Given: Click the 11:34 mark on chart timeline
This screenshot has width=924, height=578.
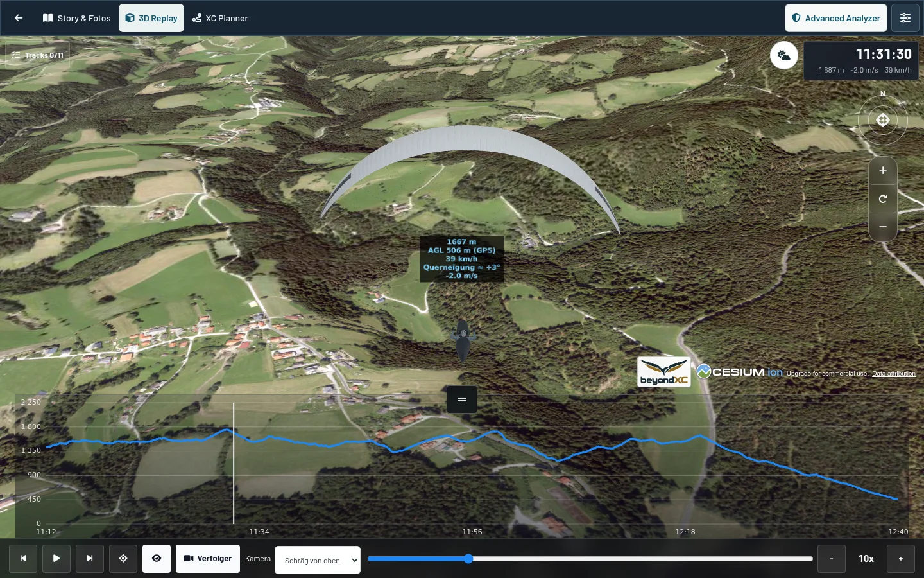Looking at the screenshot, I should [x=259, y=532].
